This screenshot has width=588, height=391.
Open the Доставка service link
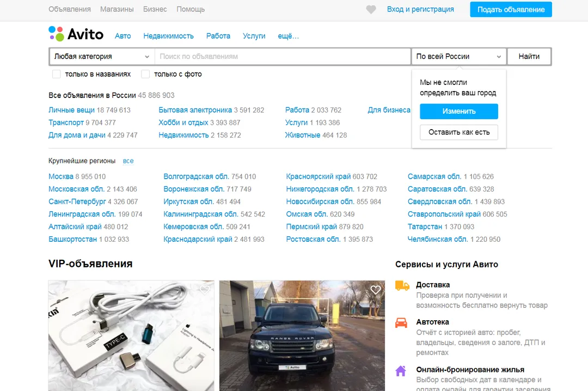[433, 285]
